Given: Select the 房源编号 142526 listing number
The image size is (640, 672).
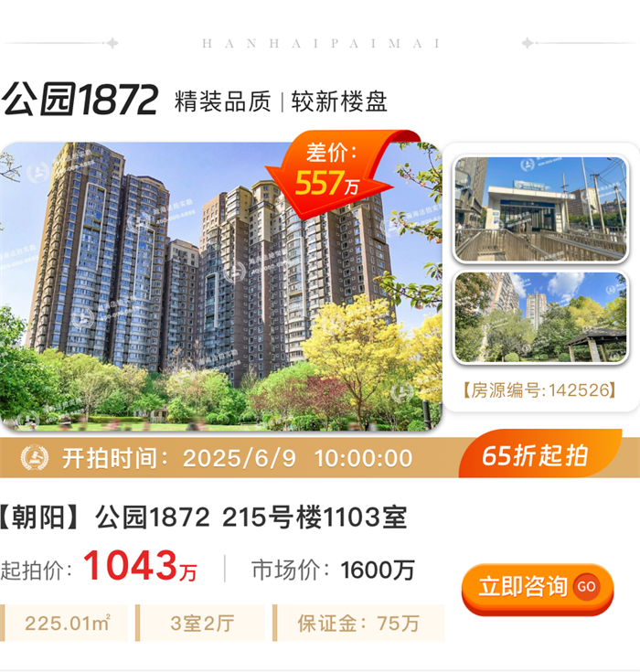Looking at the screenshot, I should (540, 390).
